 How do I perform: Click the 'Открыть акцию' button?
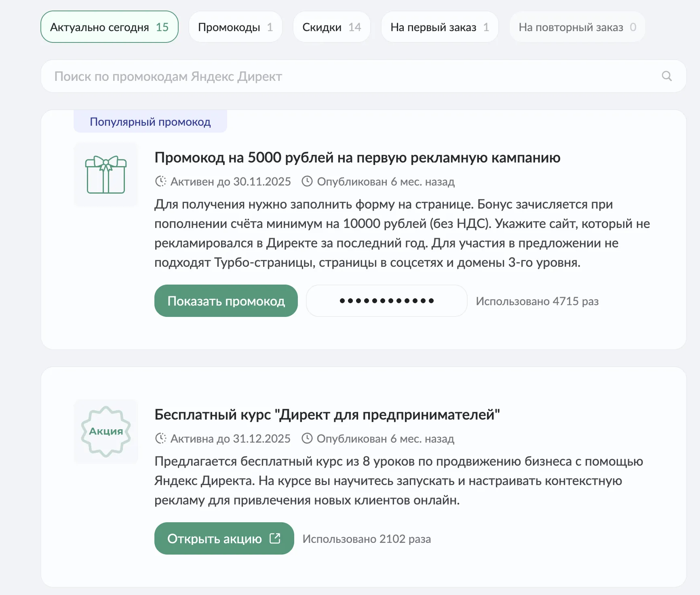point(224,538)
